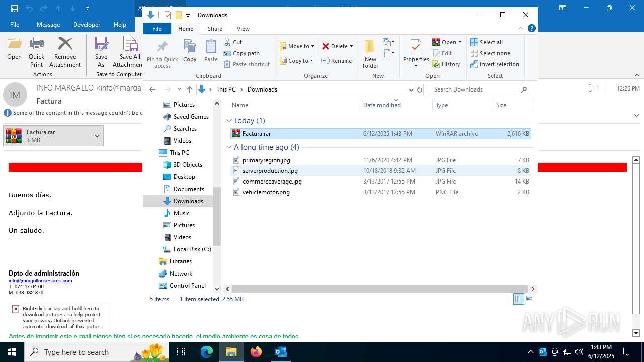This screenshot has width=644, height=362.
Task: Switch to large icons view layout
Action: coord(529,299)
